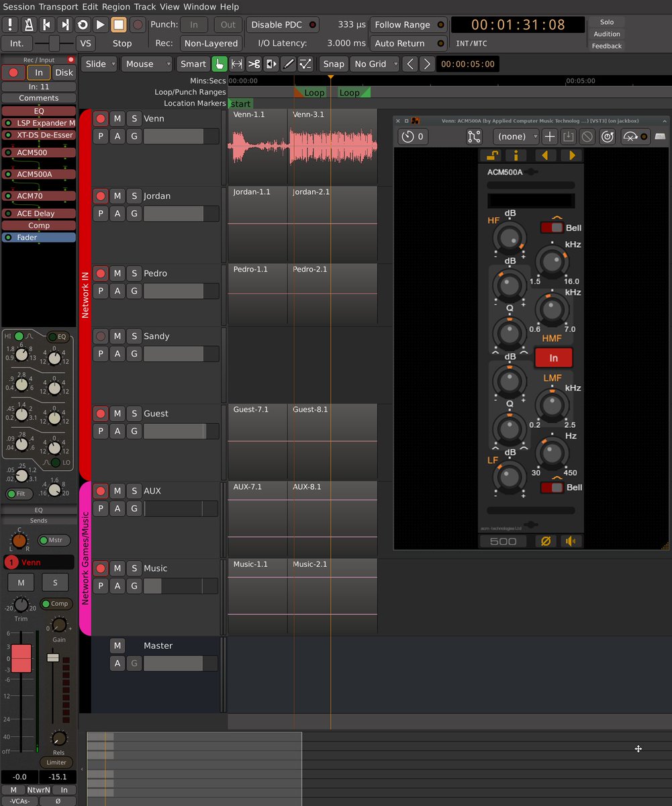Toggle the Comp button in mixer strip

pos(56,604)
